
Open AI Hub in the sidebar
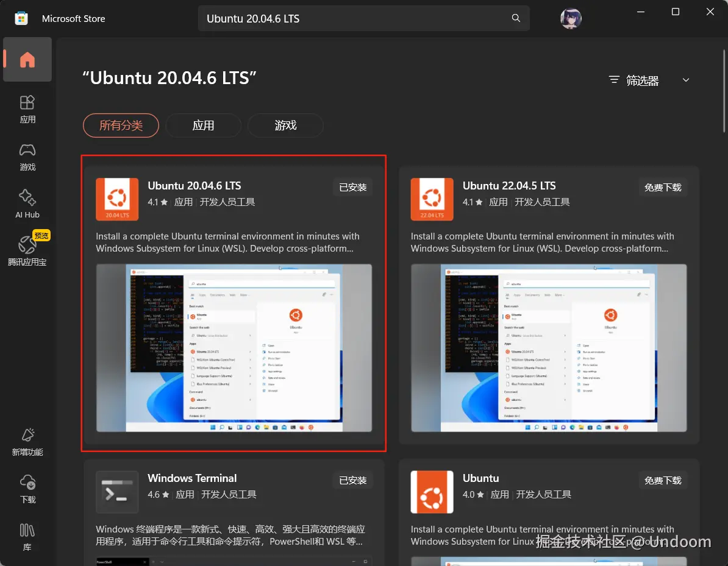tap(27, 204)
